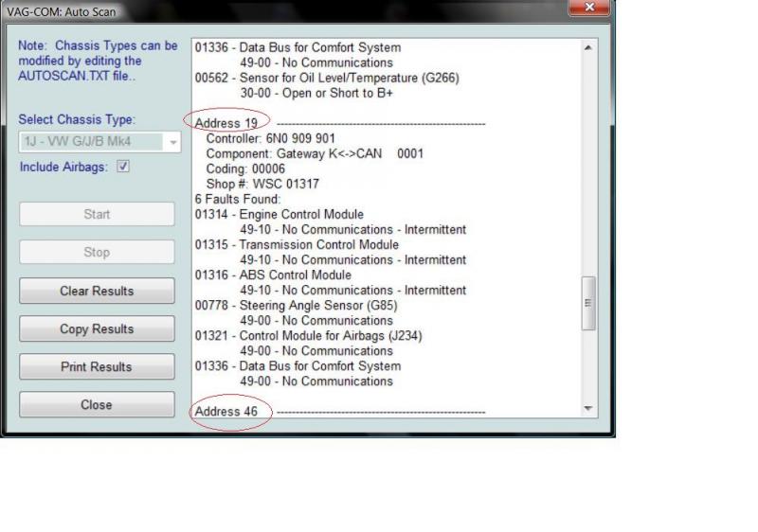Close the VAG-COM Auto Scan window
This screenshot has width=758, height=532.
(x=588, y=7)
